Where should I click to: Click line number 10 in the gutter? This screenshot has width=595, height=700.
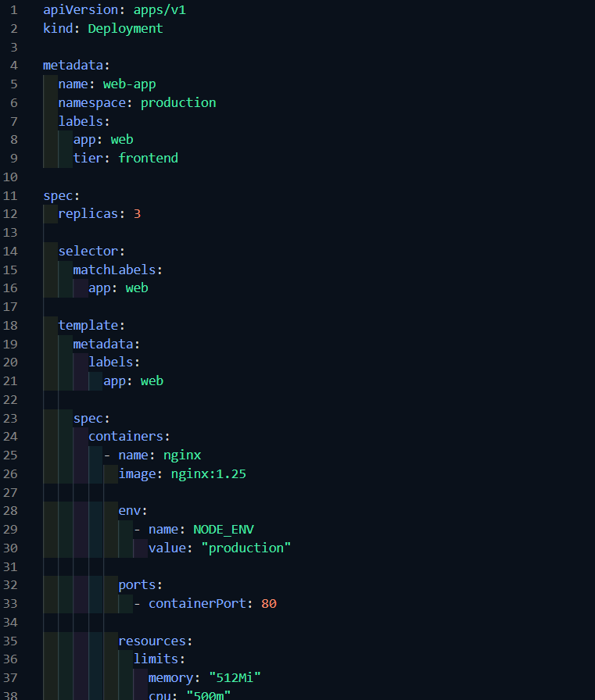10,177
